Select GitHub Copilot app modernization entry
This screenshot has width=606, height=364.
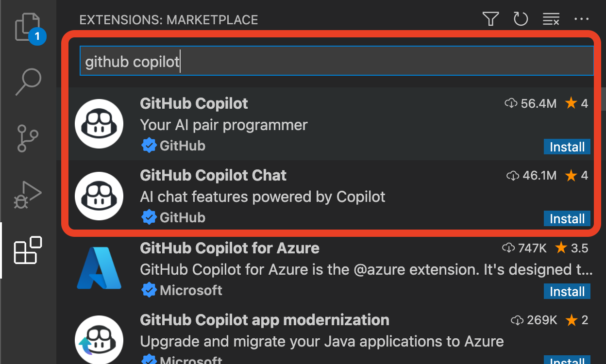click(x=264, y=320)
